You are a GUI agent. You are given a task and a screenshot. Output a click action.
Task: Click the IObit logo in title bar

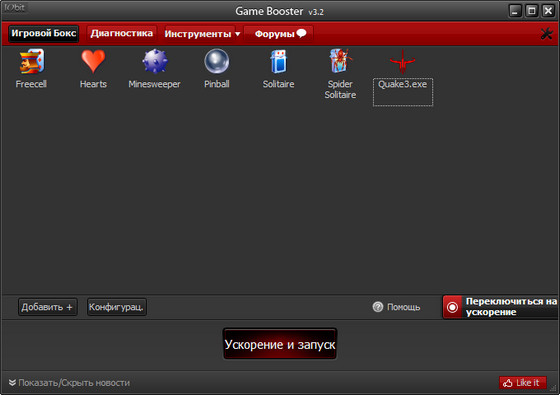(x=15, y=8)
